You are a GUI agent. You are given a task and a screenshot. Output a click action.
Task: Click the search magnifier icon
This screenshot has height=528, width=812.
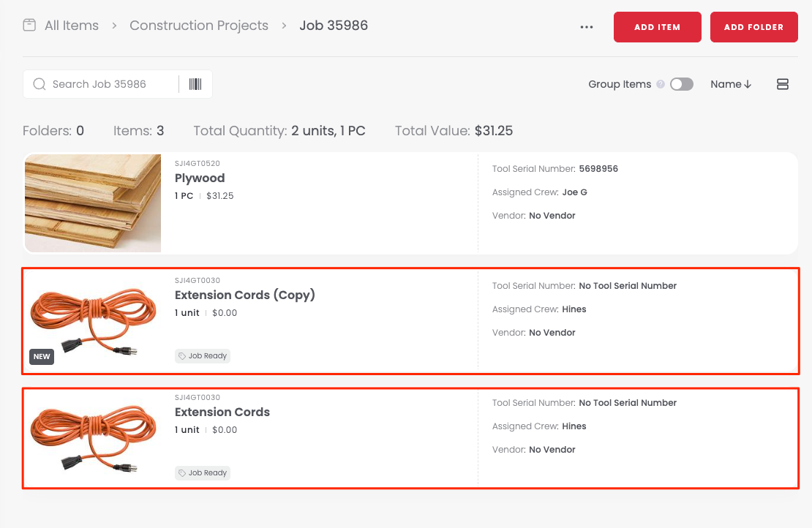(40, 84)
